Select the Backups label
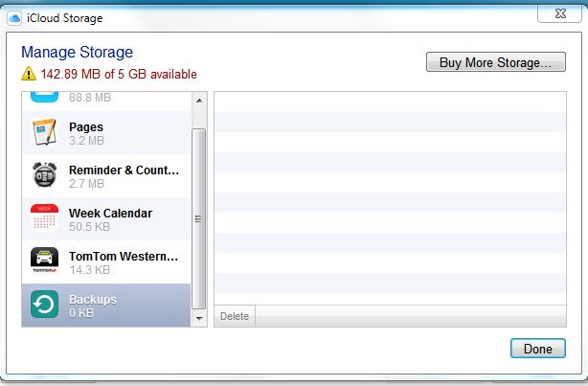The width and height of the screenshot is (588, 386). [x=93, y=300]
